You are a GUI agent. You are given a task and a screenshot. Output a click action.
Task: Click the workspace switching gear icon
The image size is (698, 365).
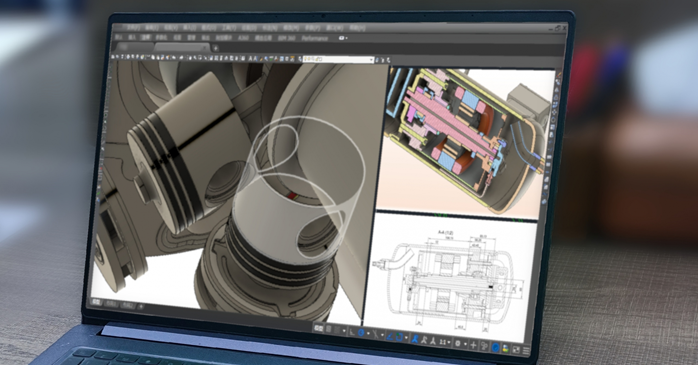tap(458, 343)
